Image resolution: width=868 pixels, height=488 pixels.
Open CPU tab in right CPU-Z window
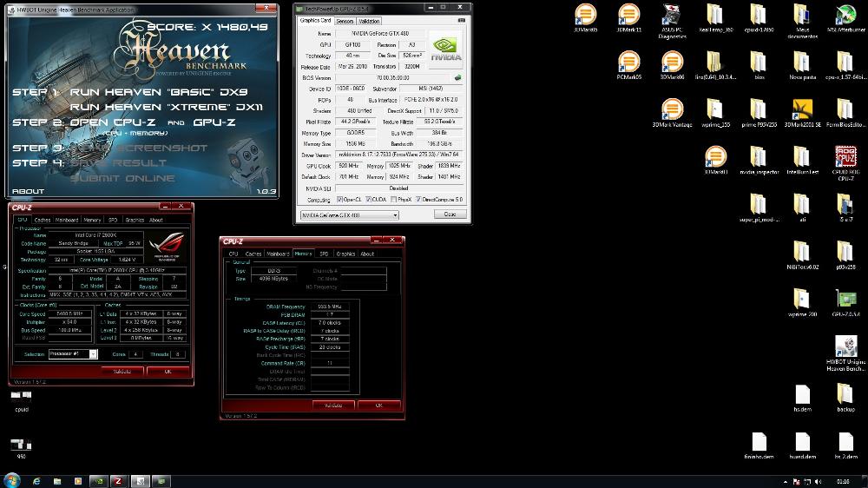point(233,254)
